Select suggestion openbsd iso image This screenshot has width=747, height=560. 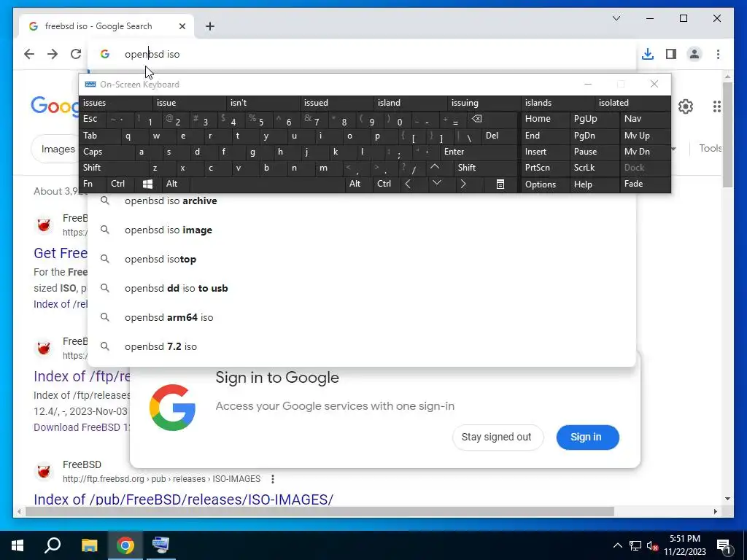[x=362, y=230]
